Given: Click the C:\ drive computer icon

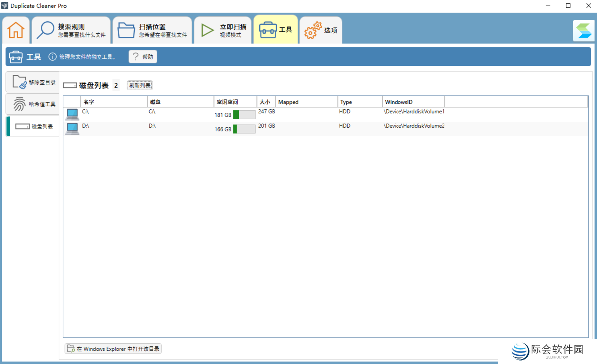Looking at the screenshot, I should 72,115.
